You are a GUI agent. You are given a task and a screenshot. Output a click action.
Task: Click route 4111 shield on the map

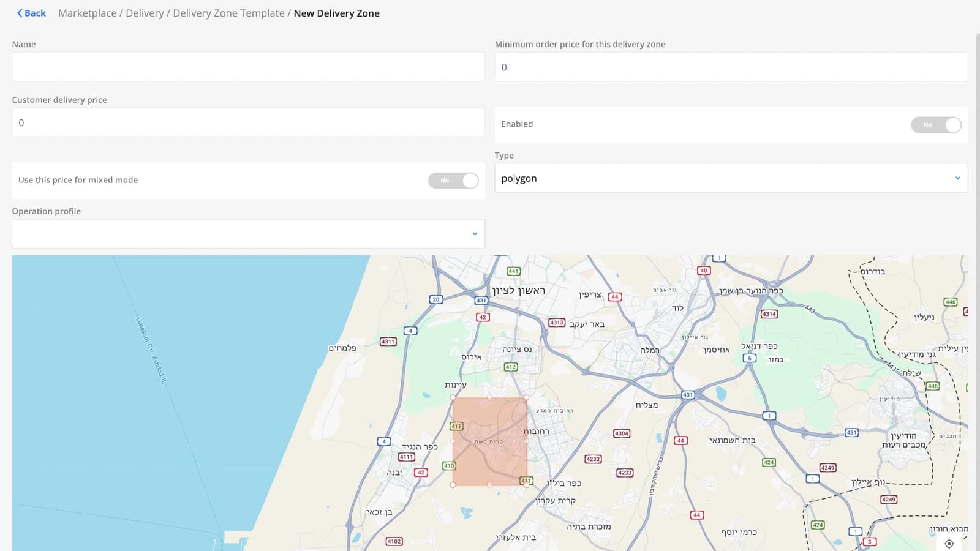pos(406,457)
